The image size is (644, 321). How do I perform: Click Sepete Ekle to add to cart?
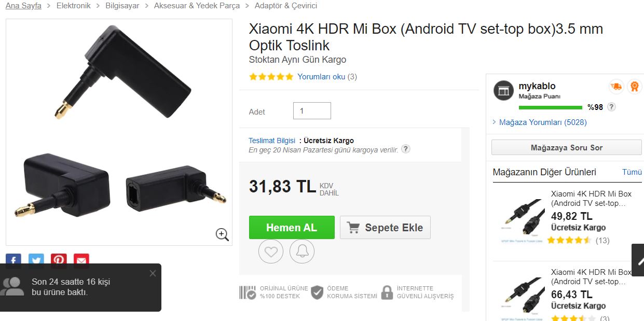(x=385, y=228)
